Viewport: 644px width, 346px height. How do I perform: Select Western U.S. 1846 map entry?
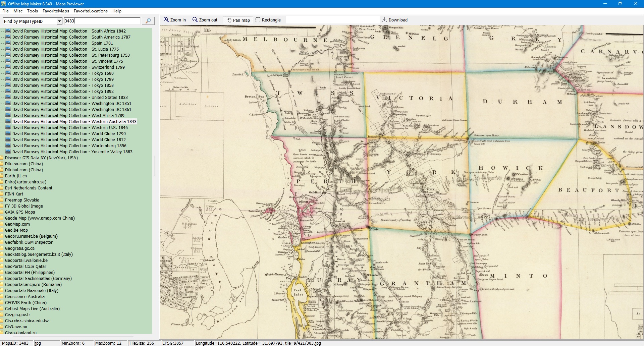coord(70,128)
